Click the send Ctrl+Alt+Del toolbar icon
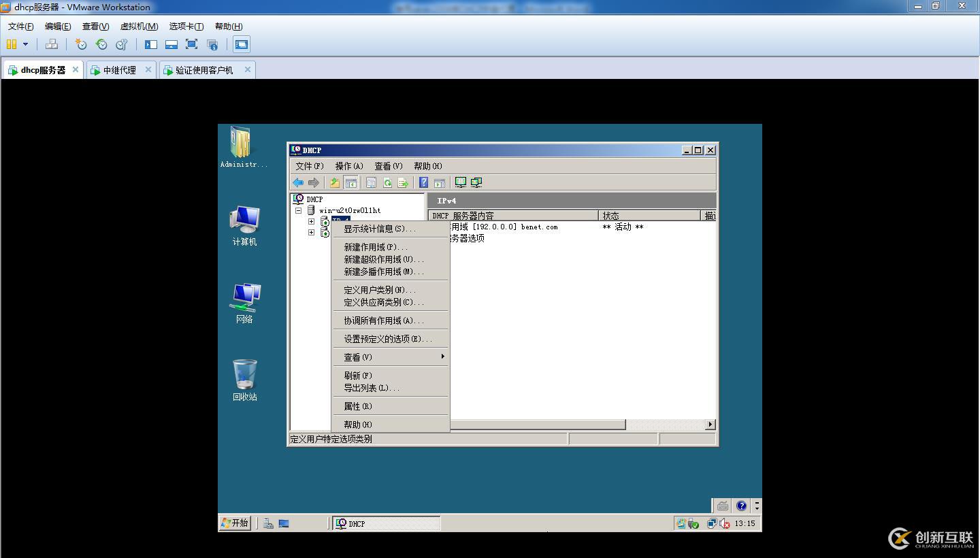 point(52,44)
